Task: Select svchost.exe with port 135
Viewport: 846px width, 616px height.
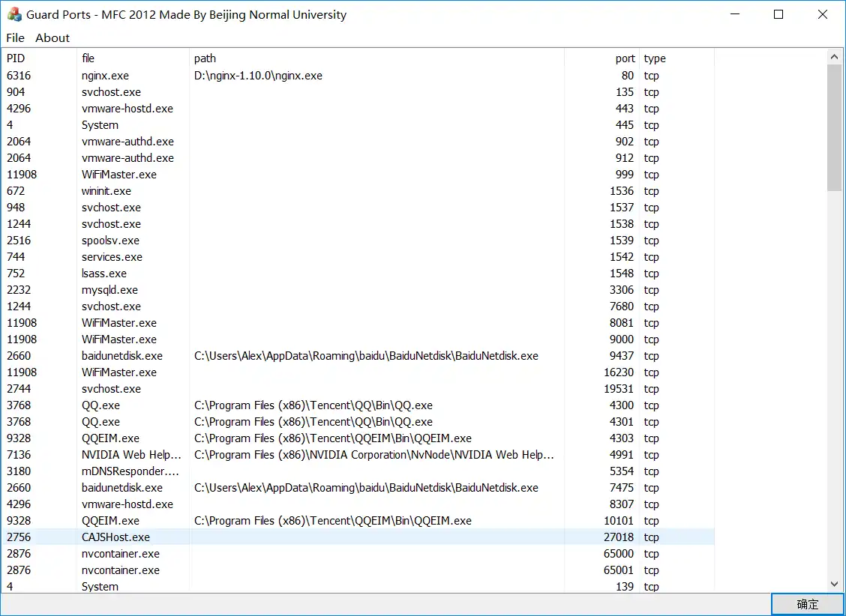Action: 358,92
